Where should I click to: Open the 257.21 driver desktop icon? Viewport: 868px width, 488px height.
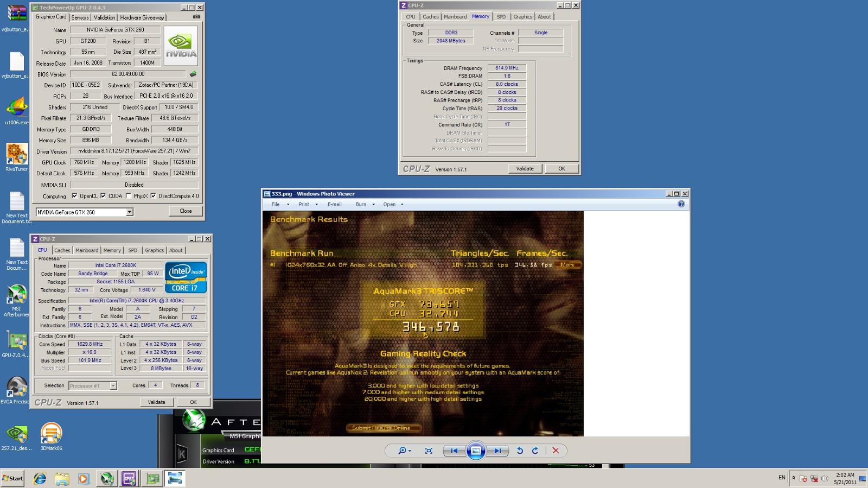point(16,437)
